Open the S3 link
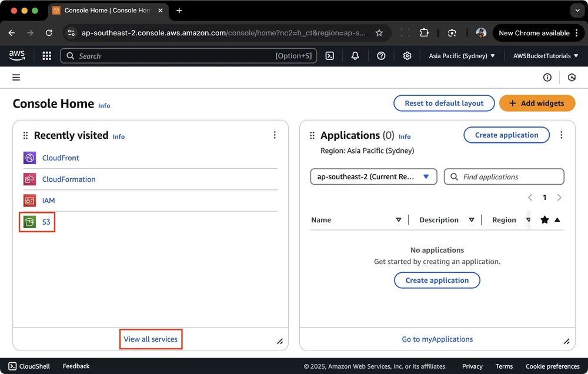 (46, 222)
